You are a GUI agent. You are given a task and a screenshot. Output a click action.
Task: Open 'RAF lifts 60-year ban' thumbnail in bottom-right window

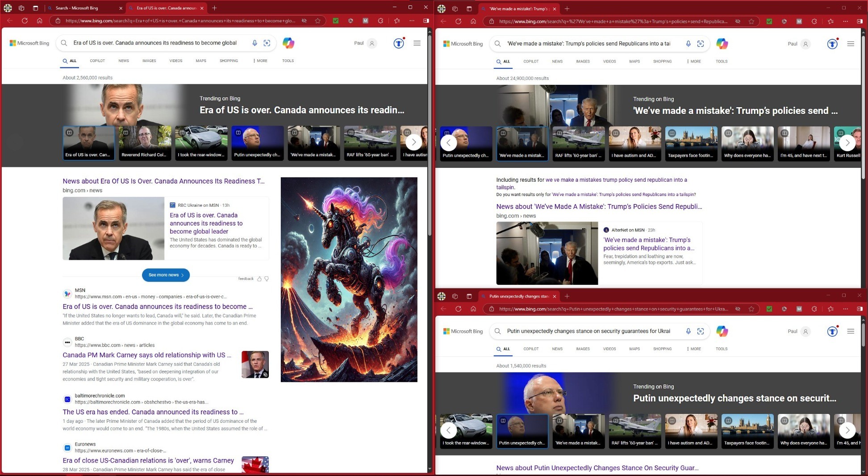(x=635, y=430)
